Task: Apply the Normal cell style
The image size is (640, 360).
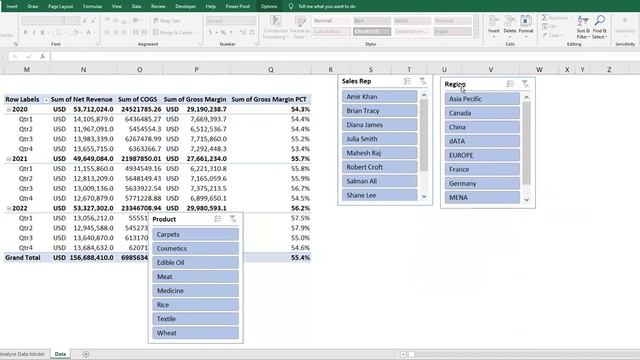Action: coord(331,20)
